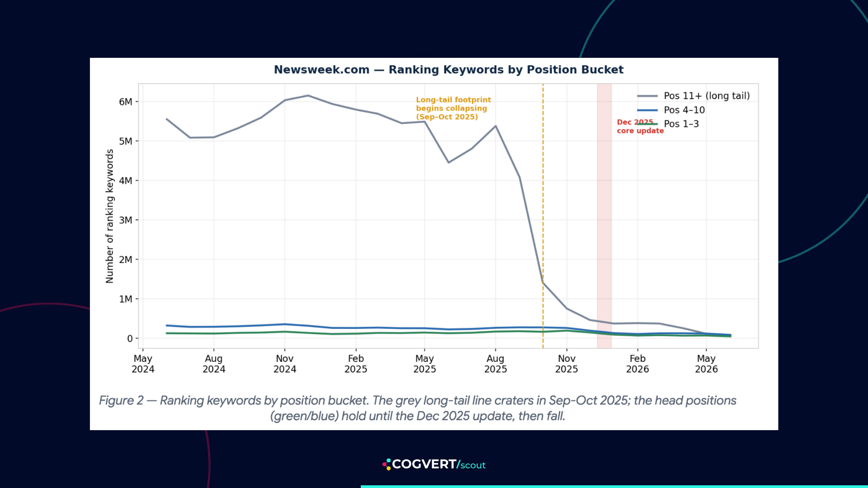Click the 'May 2025' x-axis label
The image size is (868, 488).
[x=425, y=364]
